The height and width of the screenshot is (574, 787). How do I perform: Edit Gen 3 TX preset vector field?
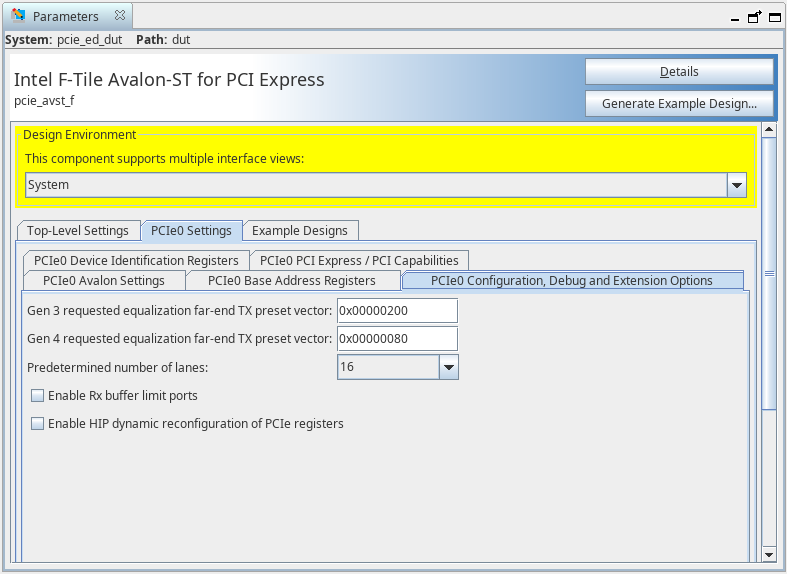point(397,311)
